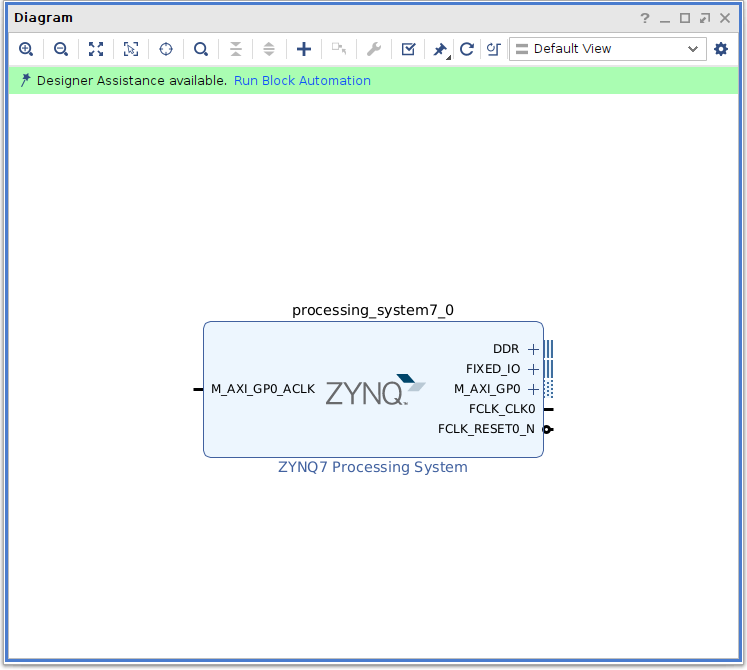The height and width of the screenshot is (670, 747).
Task: Expand the FIXED_IO interface port
Action: pyautogui.click(x=533, y=369)
